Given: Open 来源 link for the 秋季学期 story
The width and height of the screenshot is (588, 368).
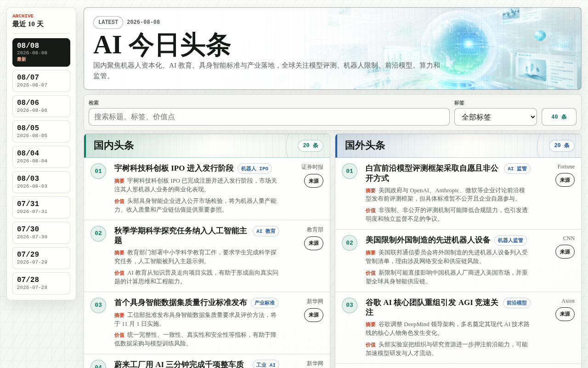Looking at the screenshot, I should coord(314,243).
